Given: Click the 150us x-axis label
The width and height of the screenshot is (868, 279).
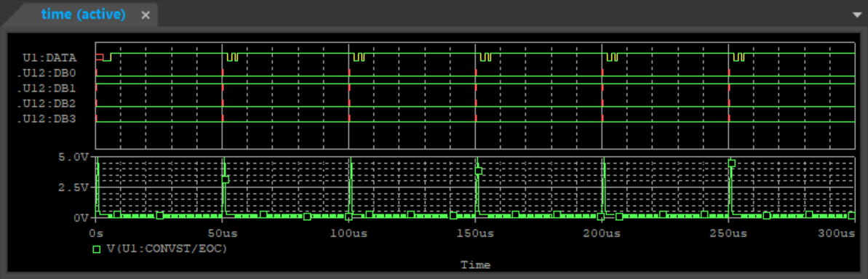Looking at the screenshot, I should [476, 234].
